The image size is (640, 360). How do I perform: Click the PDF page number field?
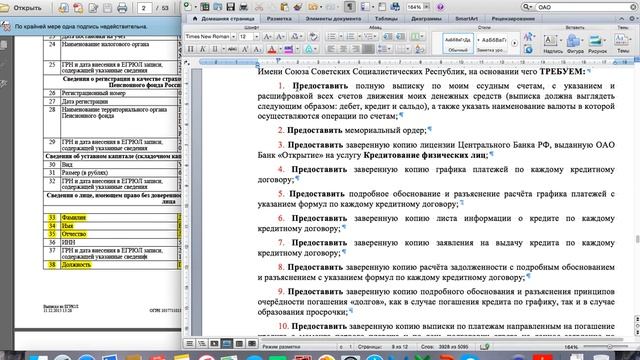pos(144,8)
